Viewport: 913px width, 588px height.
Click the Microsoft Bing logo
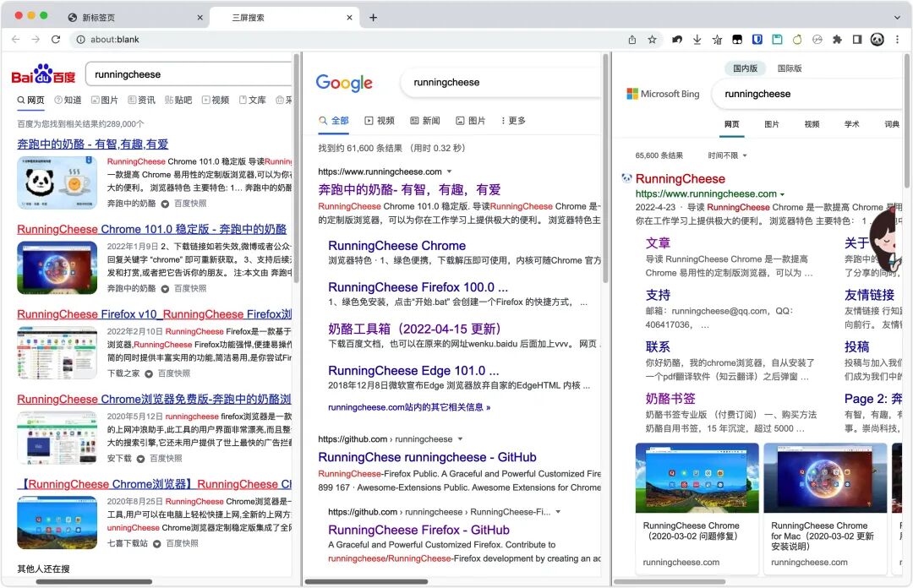click(663, 94)
